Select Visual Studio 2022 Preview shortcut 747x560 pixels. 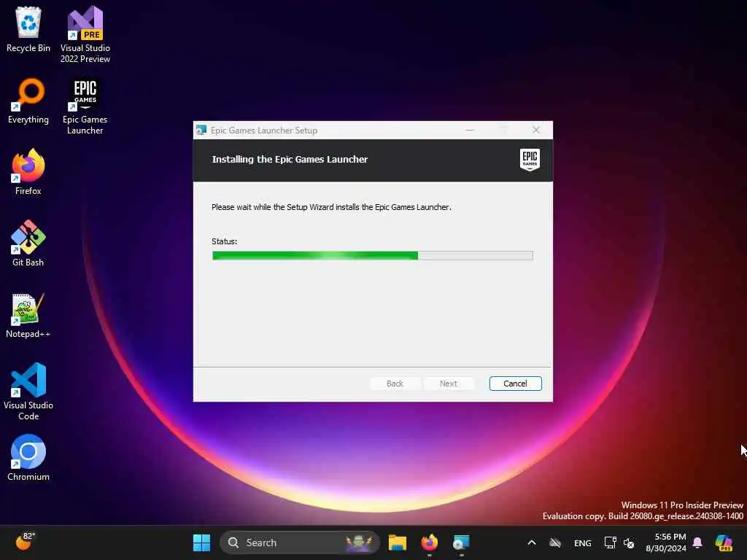pos(85,34)
